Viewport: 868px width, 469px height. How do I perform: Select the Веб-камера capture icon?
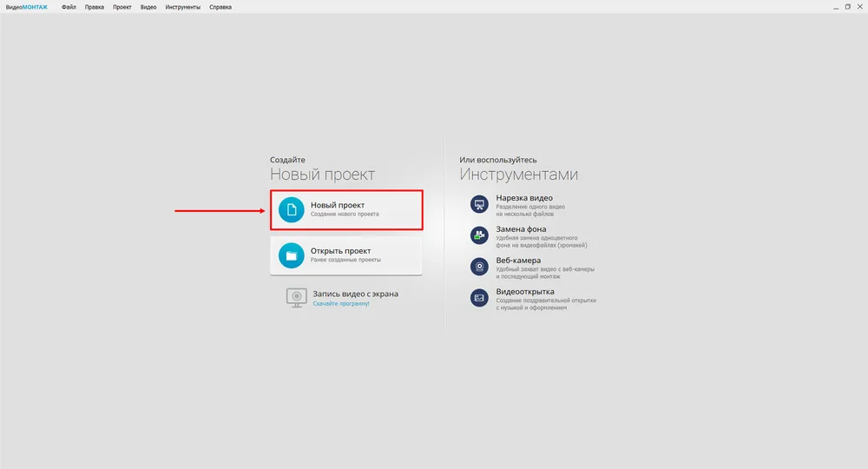(x=479, y=267)
